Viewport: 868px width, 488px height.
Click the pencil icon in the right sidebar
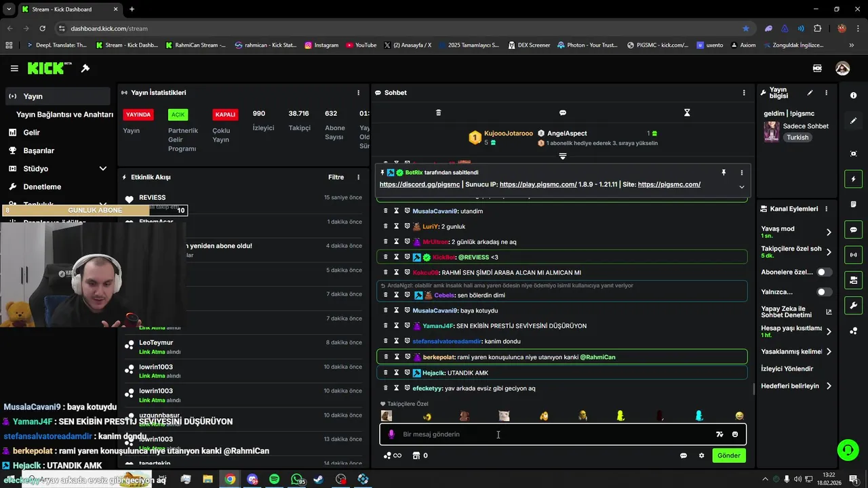(853, 121)
